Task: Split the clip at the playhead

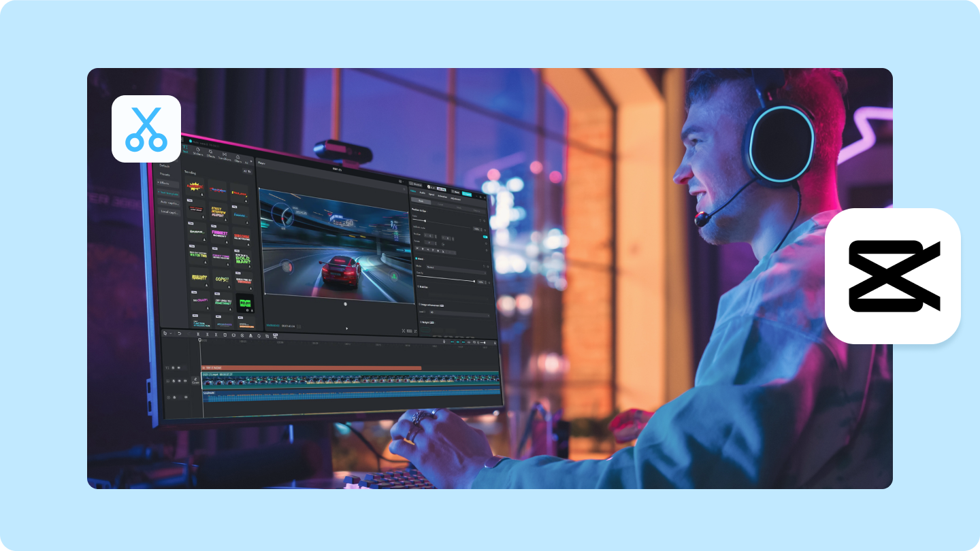Action: 199,334
